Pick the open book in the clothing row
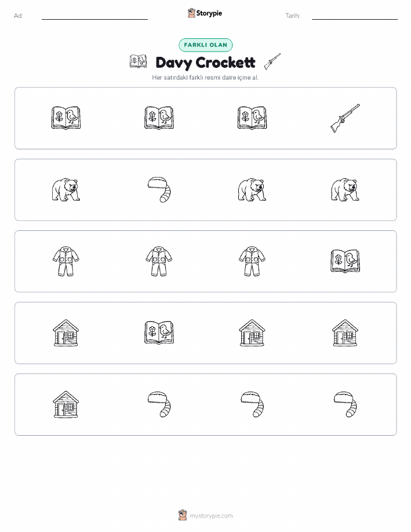 (345, 261)
